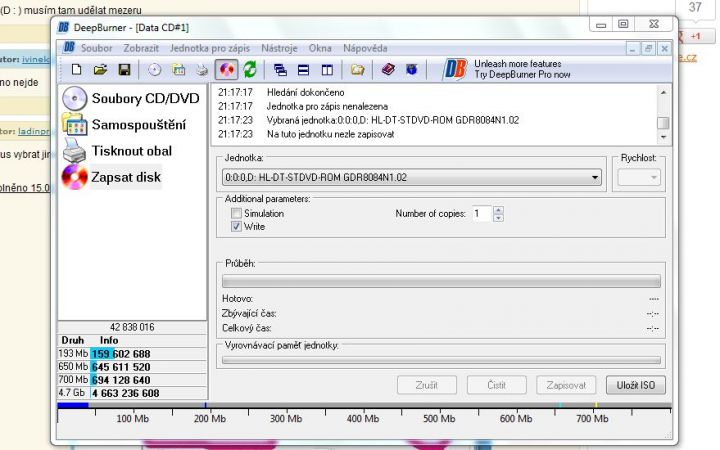720x450 pixels.
Task: Click the help book toolbar icon
Action: click(388, 70)
